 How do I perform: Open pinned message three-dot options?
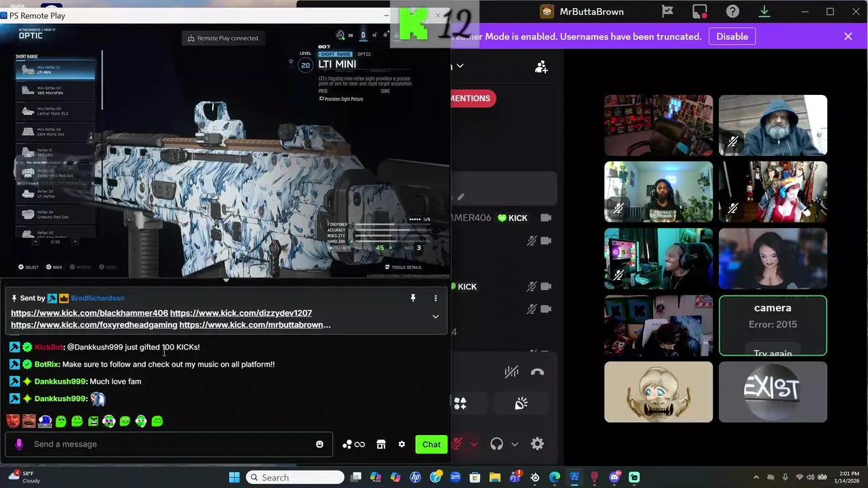click(x=435, y=298)
